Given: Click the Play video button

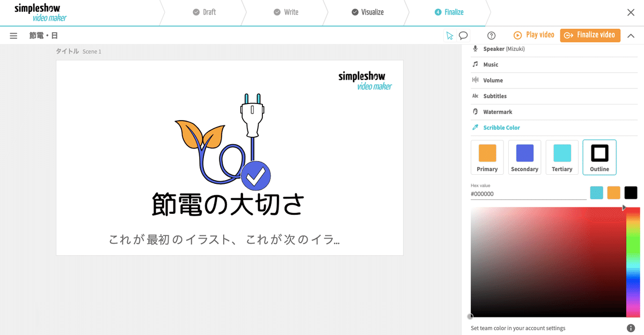Looking at the screenshot, I should (x=533, y=35).
